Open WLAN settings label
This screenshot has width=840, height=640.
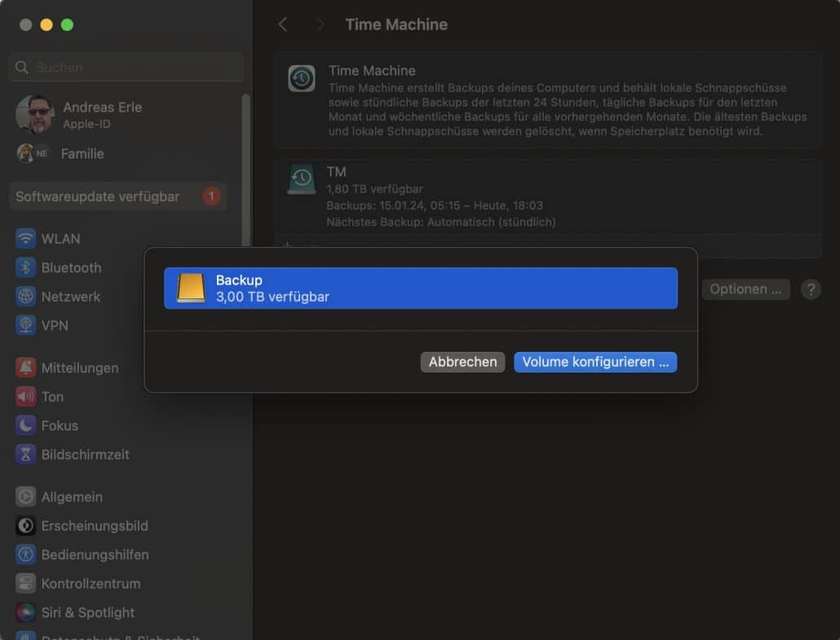(60, 239)
